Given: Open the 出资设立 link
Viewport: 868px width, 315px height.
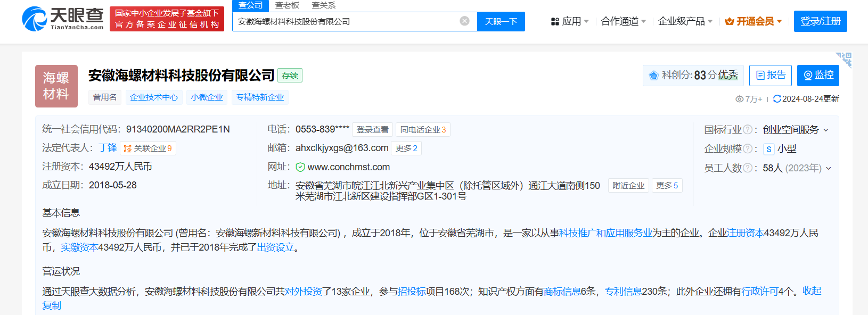Looking at the screenshot, I should click(275, 247).
